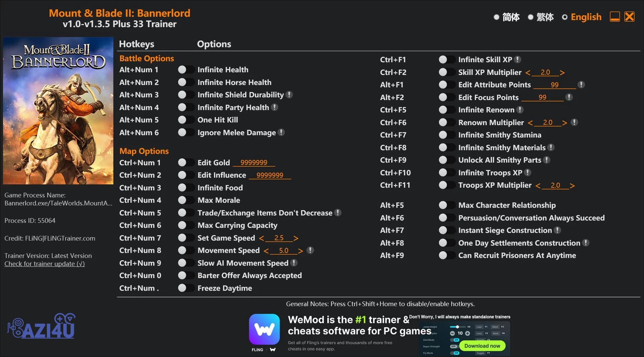The width and height of the screenshot is (644, 357).
Task: Click the Edit Gold value field
Action: tap(253, 163)
